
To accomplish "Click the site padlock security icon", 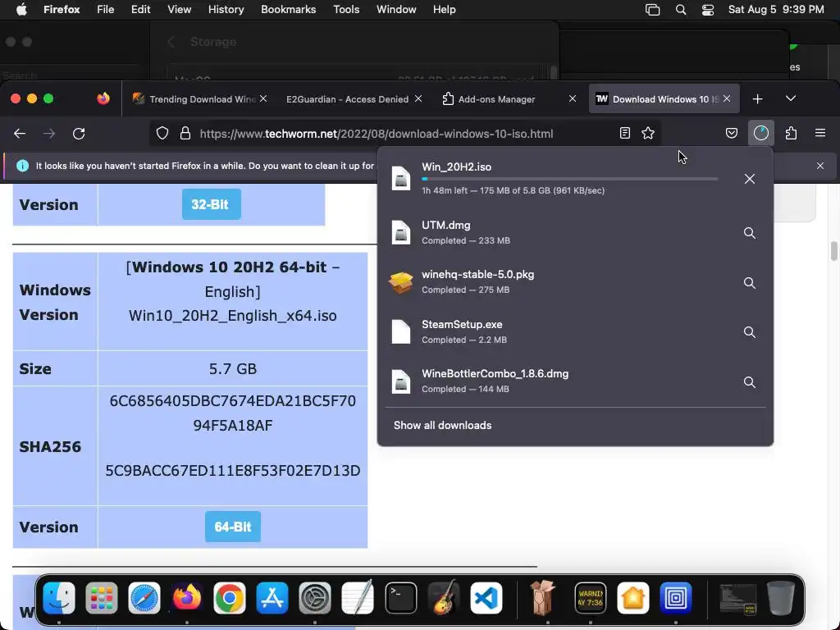I will tap(185, 134).
